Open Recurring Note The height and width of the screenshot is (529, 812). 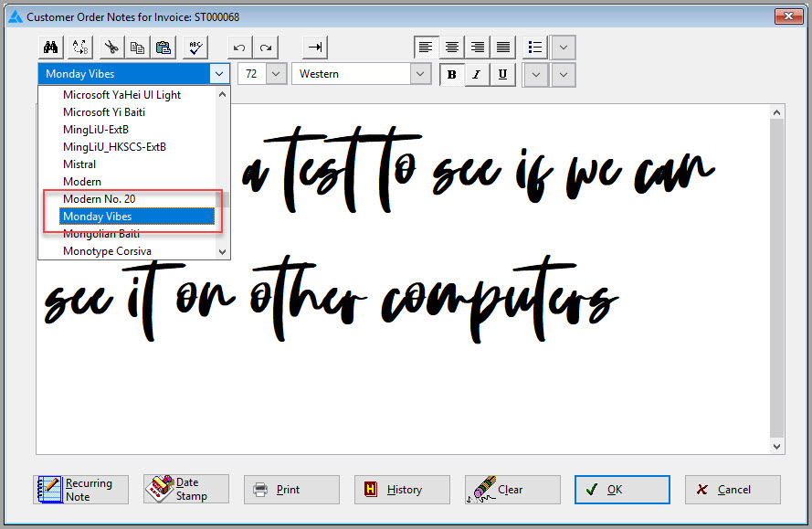[80, 490]
